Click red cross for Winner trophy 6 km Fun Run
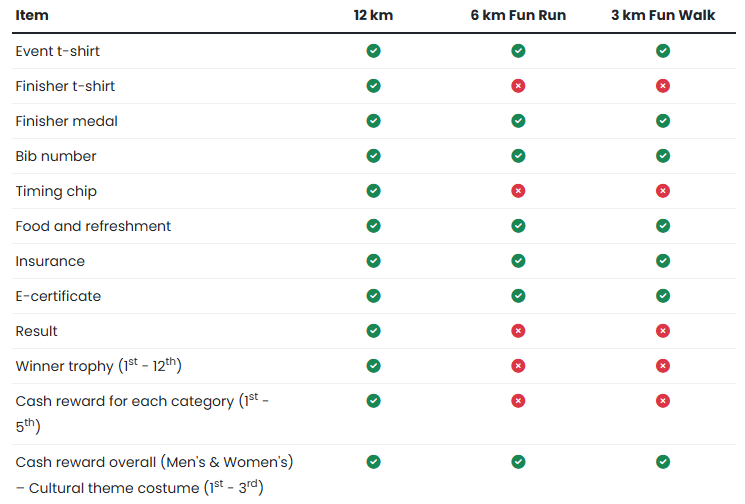 518,366
